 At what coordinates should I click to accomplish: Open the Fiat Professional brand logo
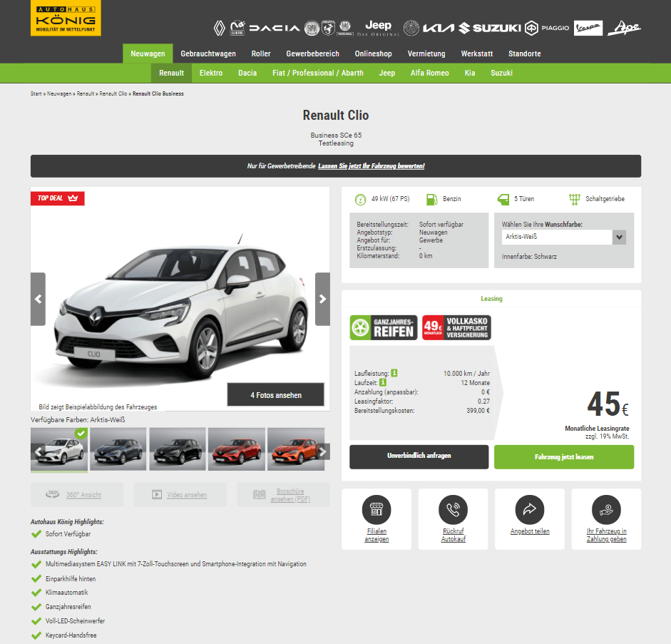(345, 28)
